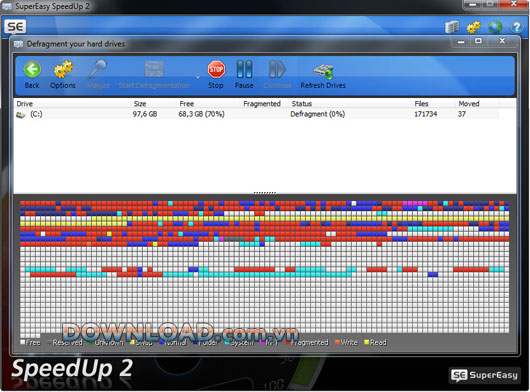
Task: Maximize the Defragment your hard drives window
Action: click(x=478, y=41)
